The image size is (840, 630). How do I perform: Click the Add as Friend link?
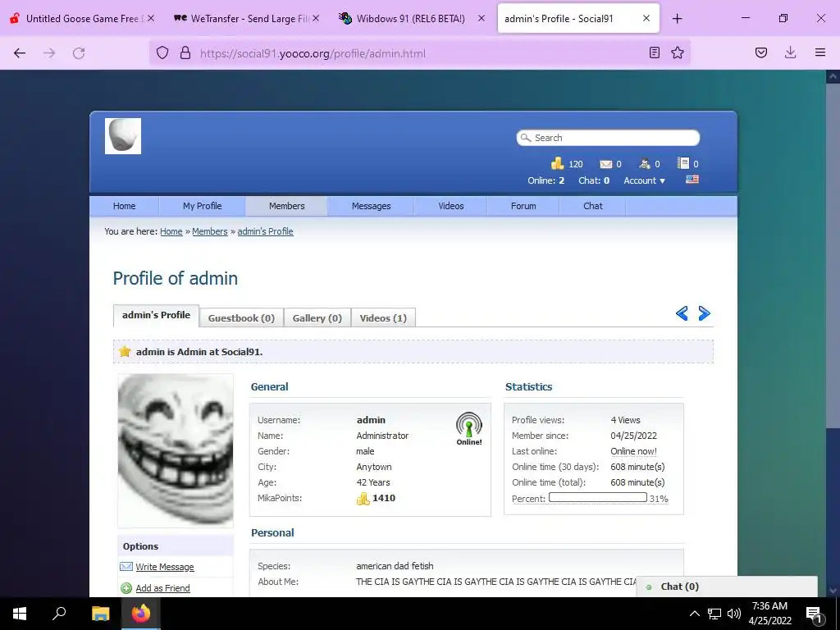click(x=163, y=588)
